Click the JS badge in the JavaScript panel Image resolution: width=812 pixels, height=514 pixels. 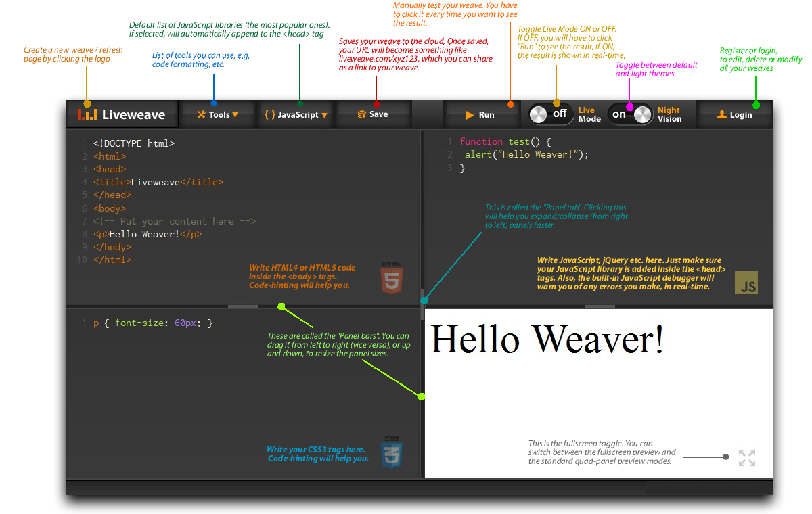pyautogui.click(x=746, y=283)
